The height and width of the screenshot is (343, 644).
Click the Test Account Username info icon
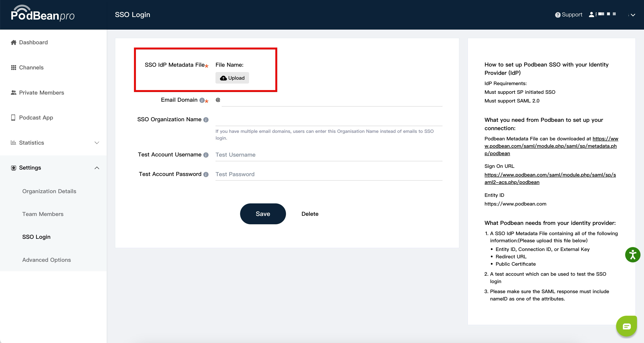tap(206, 155)
